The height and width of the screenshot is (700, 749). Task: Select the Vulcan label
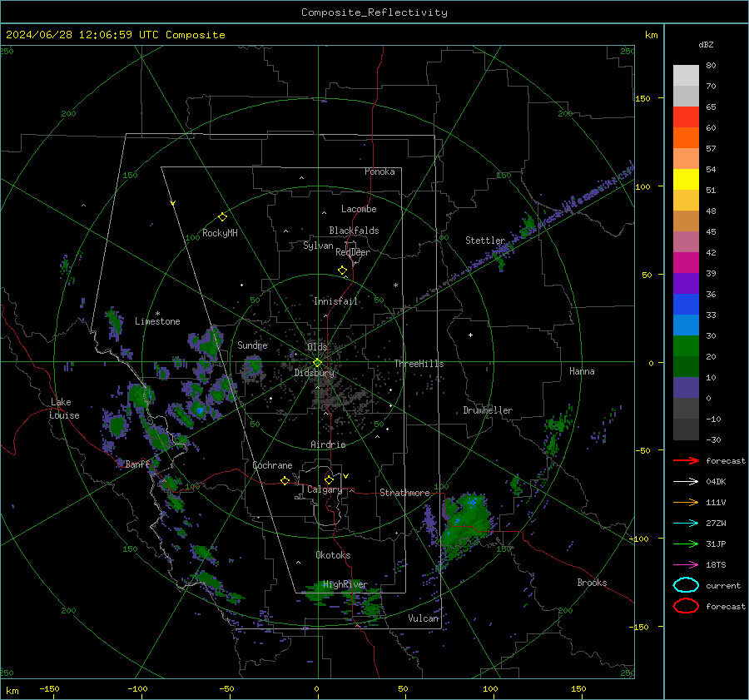(x=424, y=618)
